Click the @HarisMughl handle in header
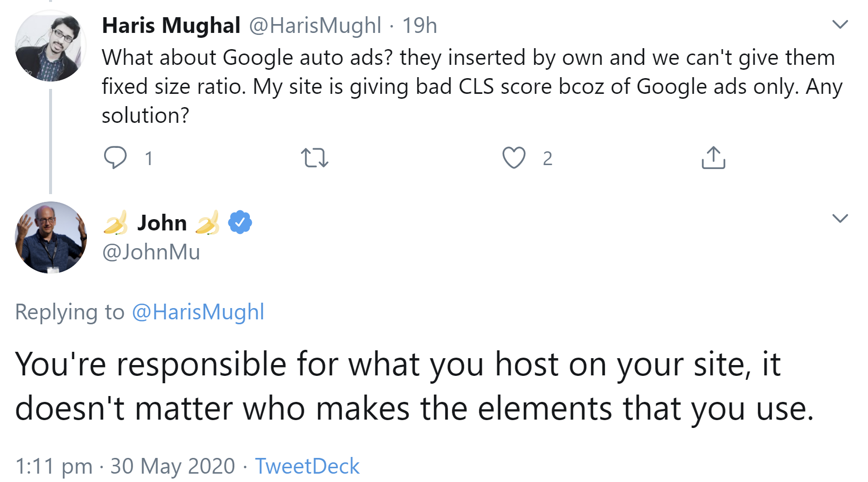868x482 pixels. point(315,26)
